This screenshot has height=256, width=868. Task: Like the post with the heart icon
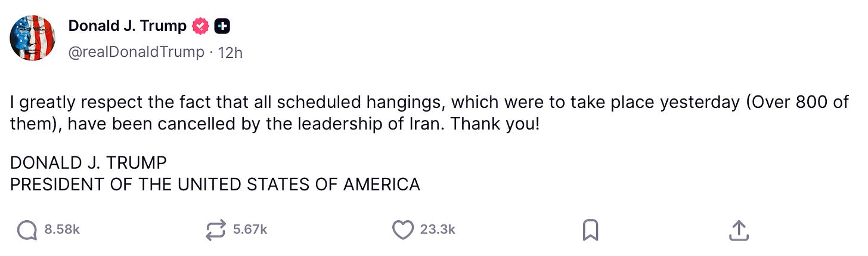coord(403,230)
